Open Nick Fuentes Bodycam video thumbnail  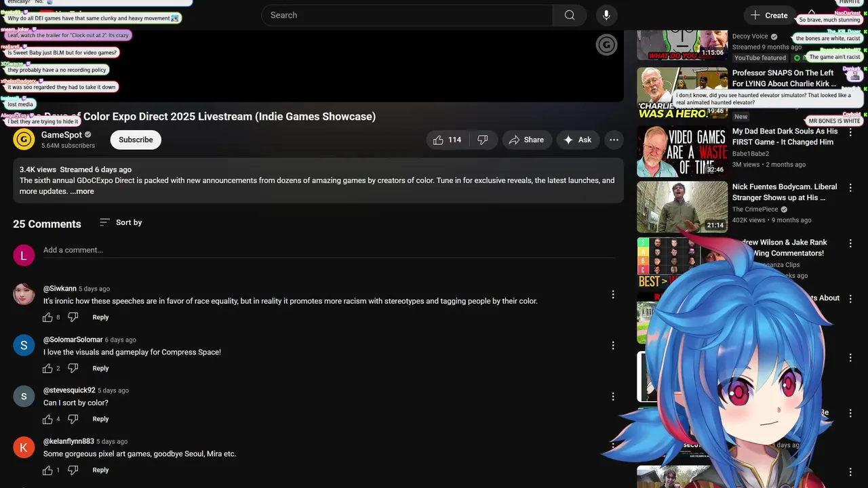click(682, 207)
